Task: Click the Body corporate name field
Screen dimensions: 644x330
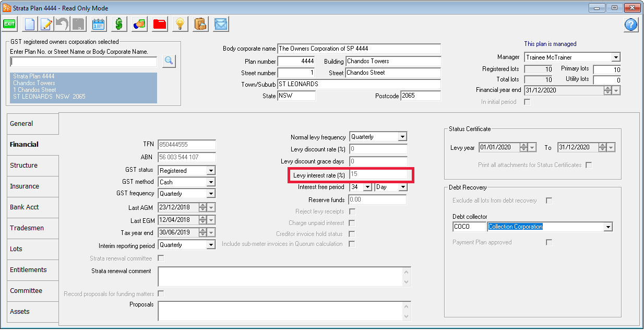Action: pyautogui.click(x=359, y=49)
